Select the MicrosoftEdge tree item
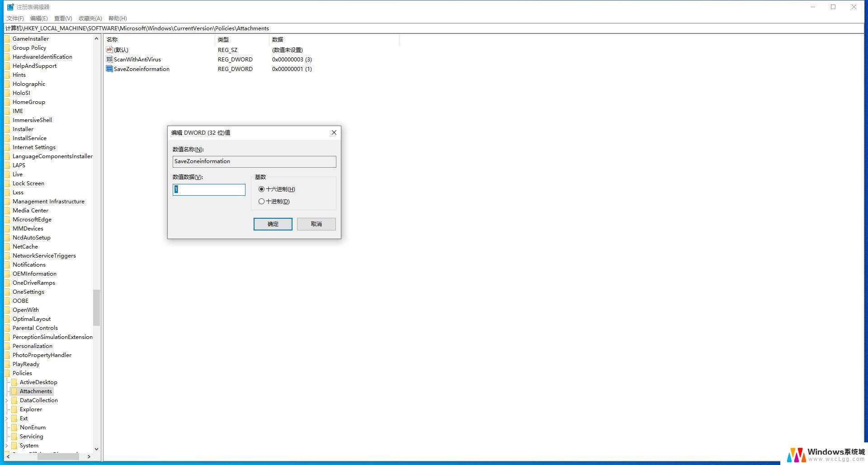Viewport: 868px width, 465px height. (x=32, y=220)
